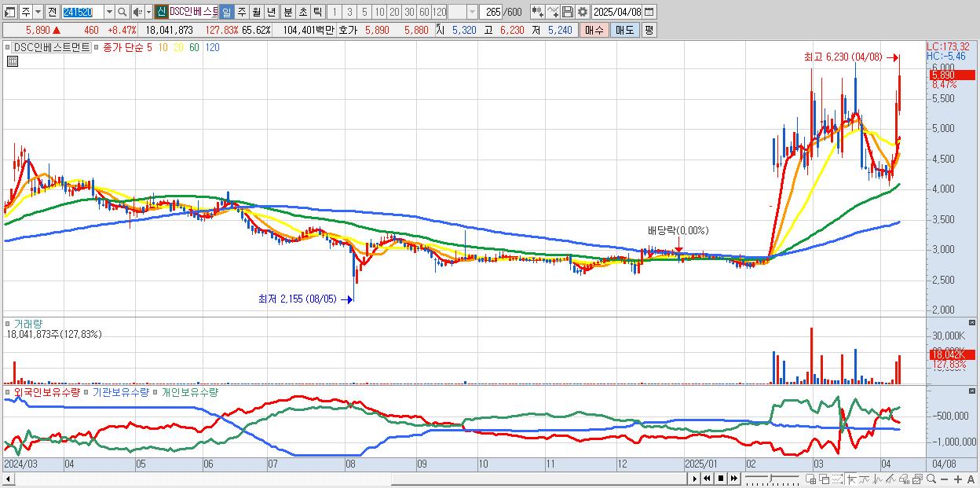Choose the 10 interval button

pos(379,12)
